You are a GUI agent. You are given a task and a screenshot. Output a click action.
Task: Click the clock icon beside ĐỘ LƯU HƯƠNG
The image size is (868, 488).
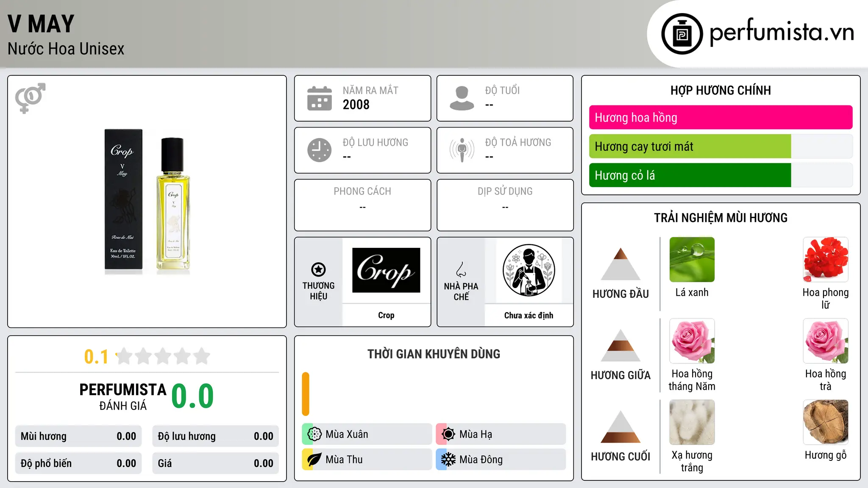coord(320,150)
